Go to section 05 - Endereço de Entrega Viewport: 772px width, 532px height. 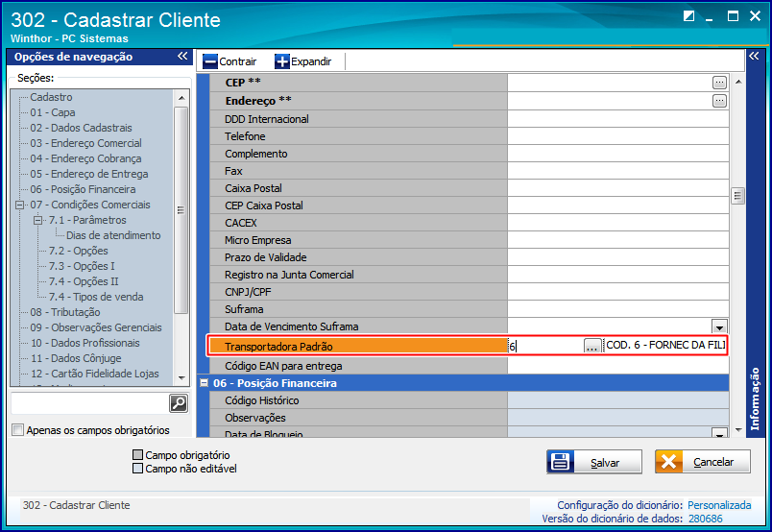click(89, 174)
